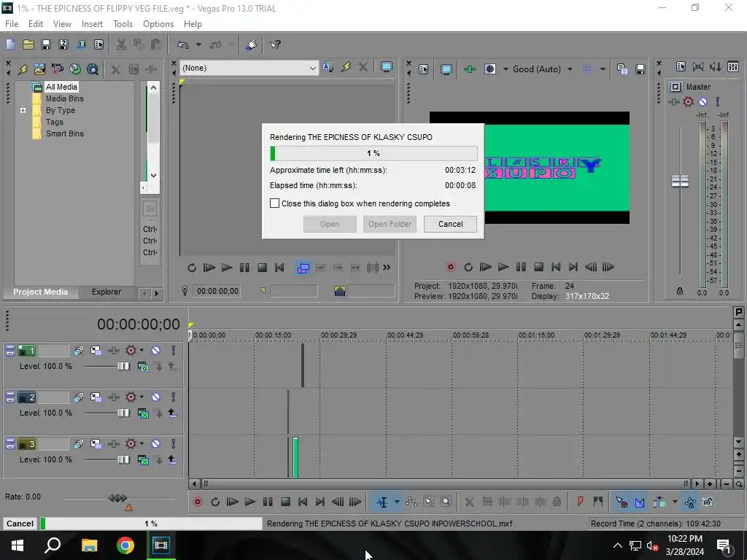Click the Master FX gear icon in the mixer
Image resolution: width=747 pixels, height=560 pixels.
688,101
